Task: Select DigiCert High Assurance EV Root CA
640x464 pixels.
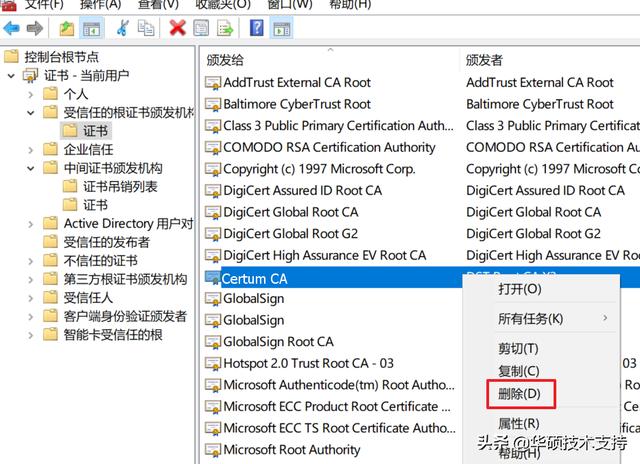Action: (324, 255)
